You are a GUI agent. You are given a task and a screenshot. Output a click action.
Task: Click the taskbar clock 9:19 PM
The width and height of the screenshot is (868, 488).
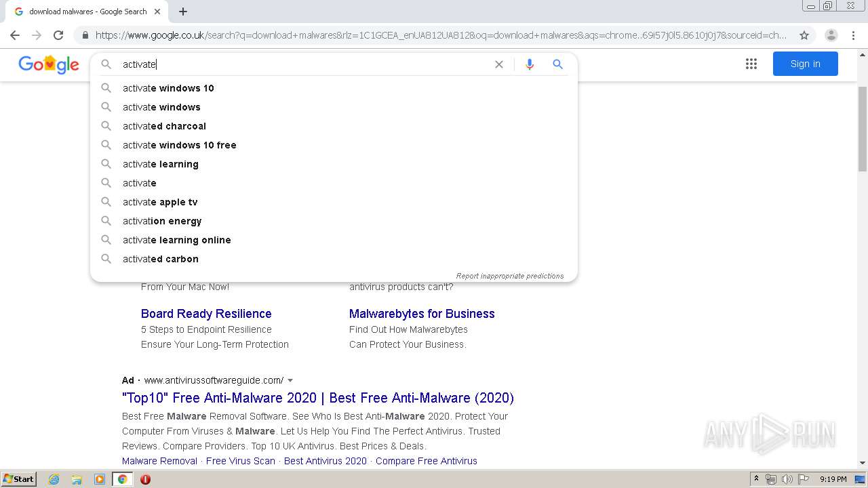point(833,479)
